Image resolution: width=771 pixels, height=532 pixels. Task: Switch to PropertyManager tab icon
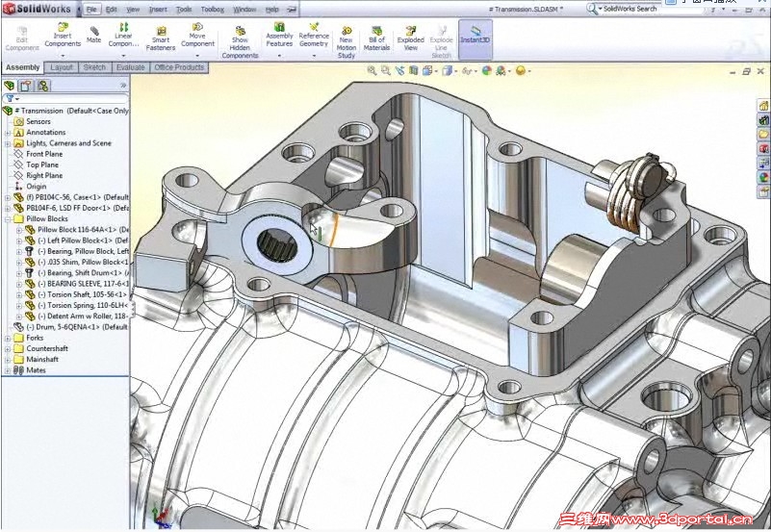(x=26, y=86)
